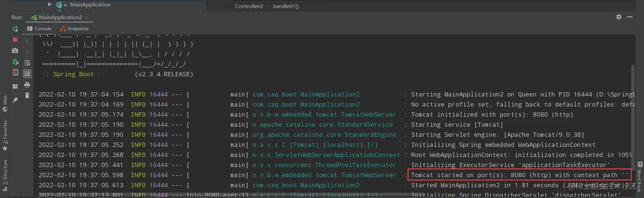Open run panel settings gear
Image resolution: width=644 pixels, height=198 pixels.
click(x=619, y=17)
